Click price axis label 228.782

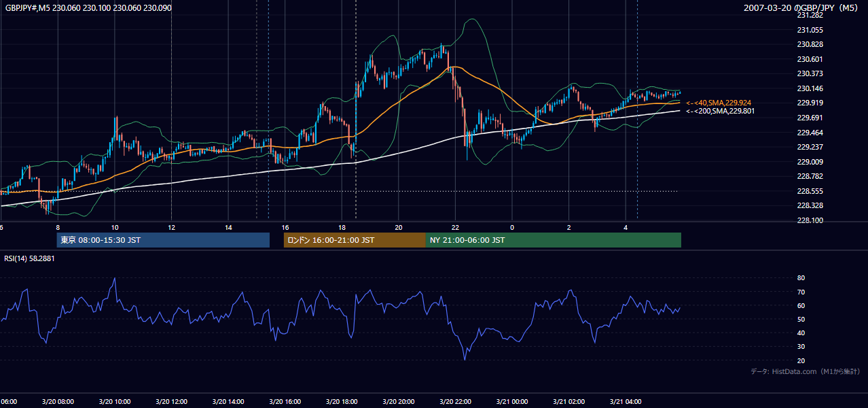point(810,176)
